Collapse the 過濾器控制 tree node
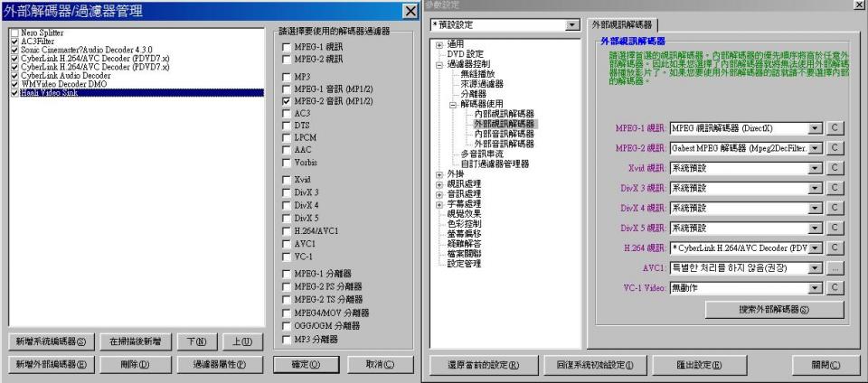Screen dimensions: 868x383 [439, 65]
